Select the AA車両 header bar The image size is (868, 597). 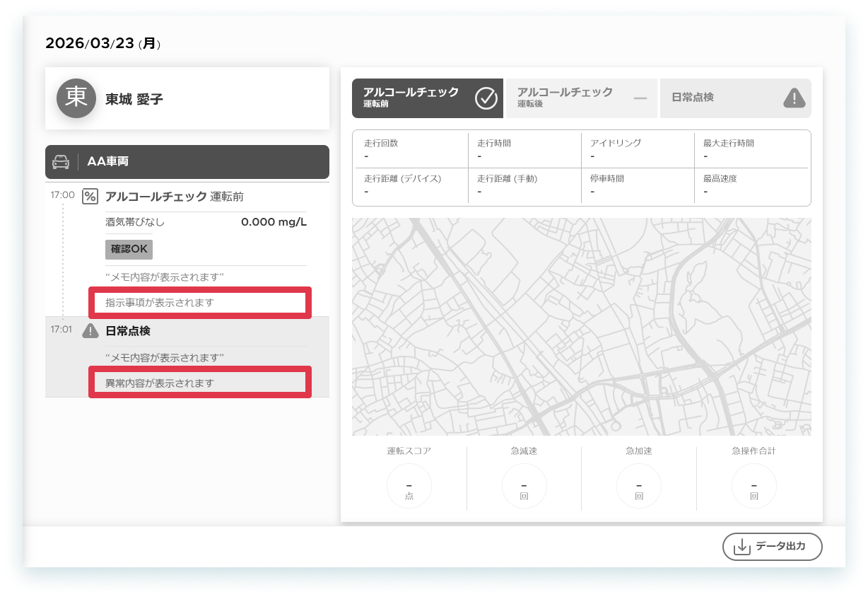(187, 162)
